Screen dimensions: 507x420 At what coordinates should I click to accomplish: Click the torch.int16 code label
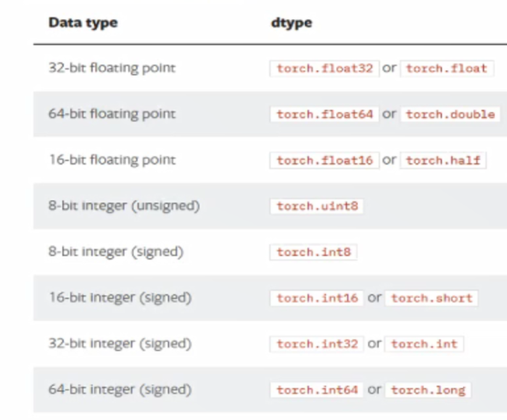317,298
